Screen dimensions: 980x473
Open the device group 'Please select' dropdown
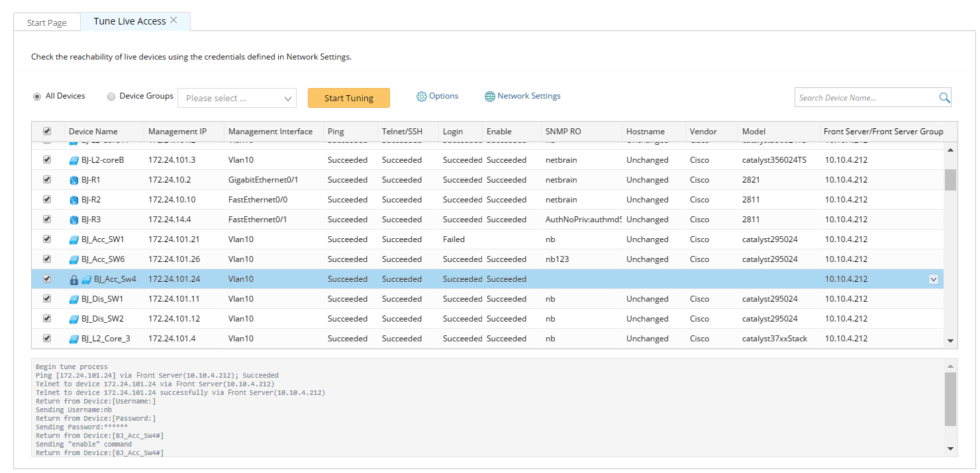tap(237, 98)
